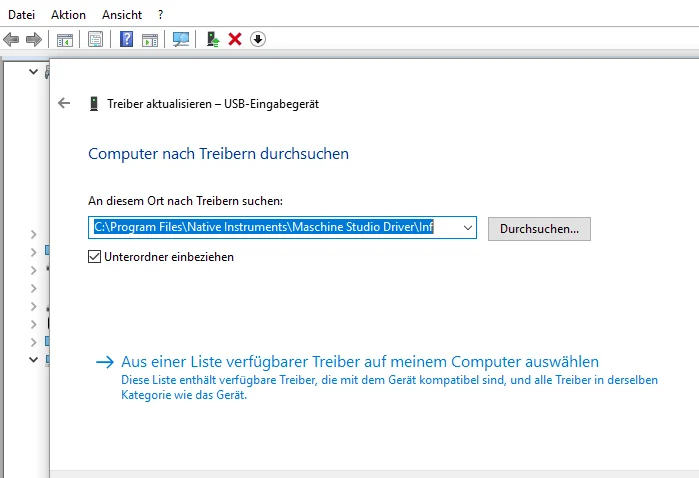Screen dimensions: 699x478
Task: Collapse the top expanded tree node chevron
Action: [x=33, y=71]
